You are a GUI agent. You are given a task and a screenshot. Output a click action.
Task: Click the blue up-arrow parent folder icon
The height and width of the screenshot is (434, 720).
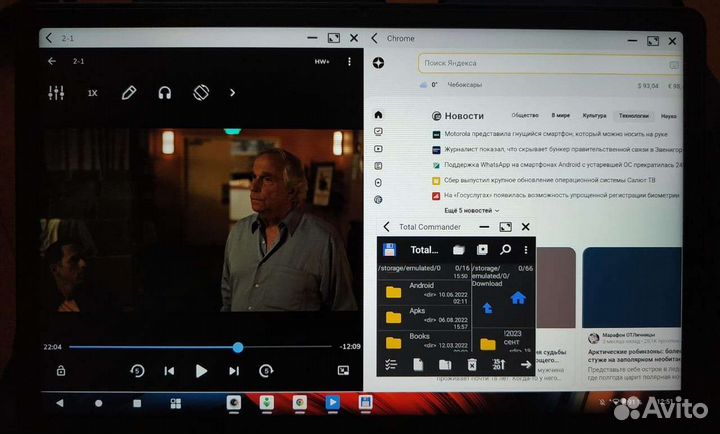(487, 309)
